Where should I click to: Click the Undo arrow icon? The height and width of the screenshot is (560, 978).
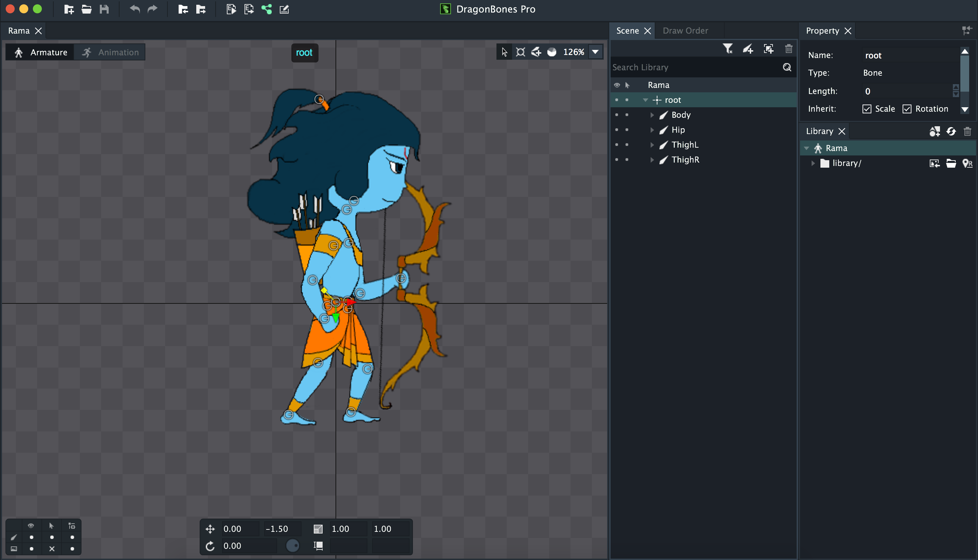click(x=135, y=9)
